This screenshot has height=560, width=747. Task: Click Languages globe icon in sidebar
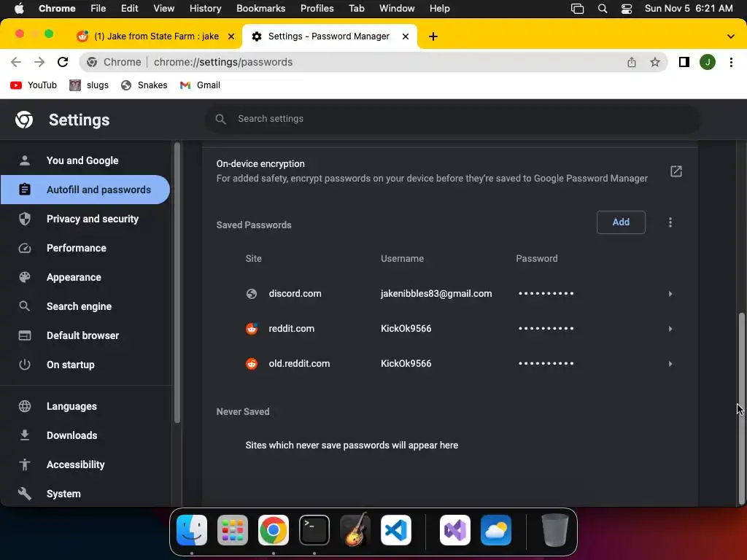coord(25,406)
